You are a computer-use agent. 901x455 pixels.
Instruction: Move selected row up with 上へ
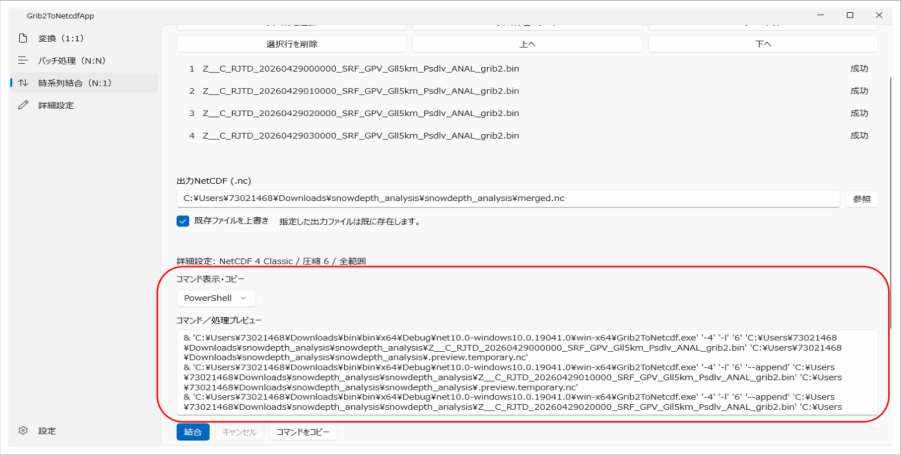tap(527, 44)
